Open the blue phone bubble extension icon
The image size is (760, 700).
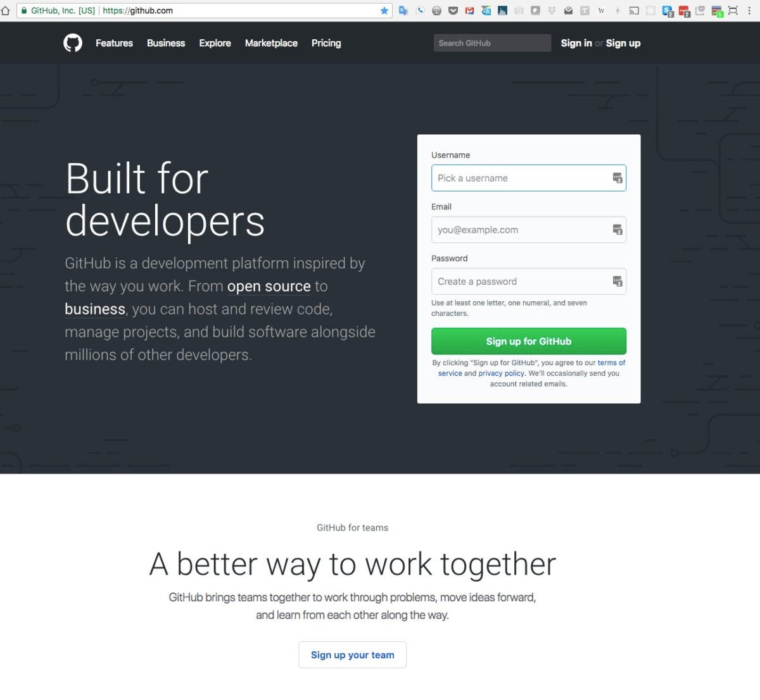(420, 11)
